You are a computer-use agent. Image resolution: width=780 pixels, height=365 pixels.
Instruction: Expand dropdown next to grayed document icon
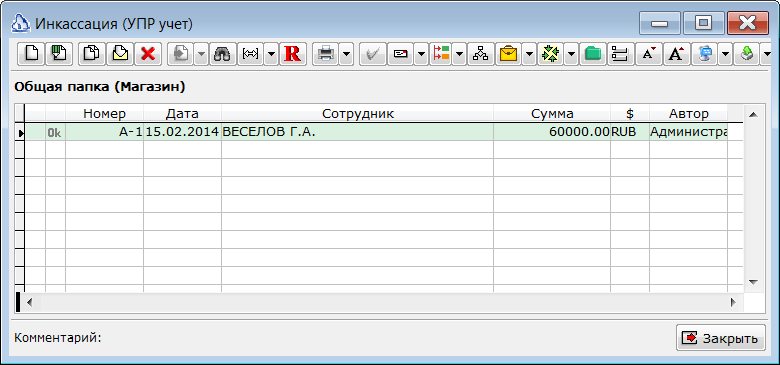tap(200, 54)
